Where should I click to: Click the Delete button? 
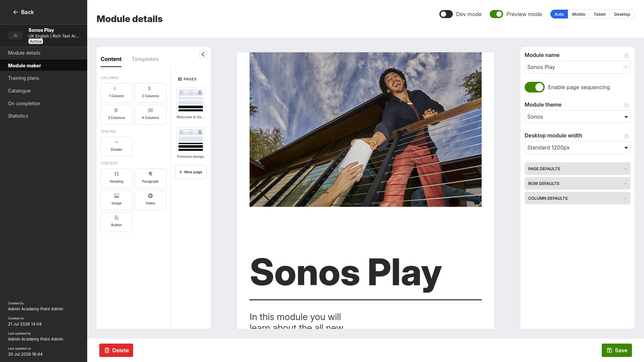[116, 350]
